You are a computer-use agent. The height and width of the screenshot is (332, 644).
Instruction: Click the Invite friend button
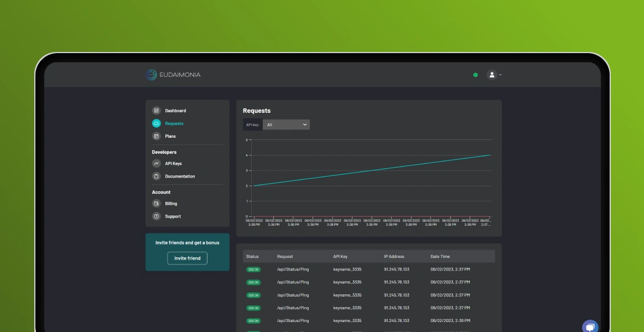pos(188,258)
